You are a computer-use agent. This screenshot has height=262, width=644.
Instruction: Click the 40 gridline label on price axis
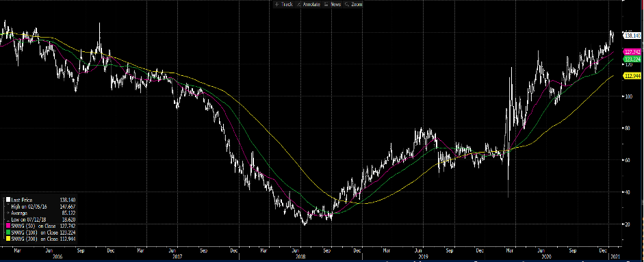click(628, 192)
